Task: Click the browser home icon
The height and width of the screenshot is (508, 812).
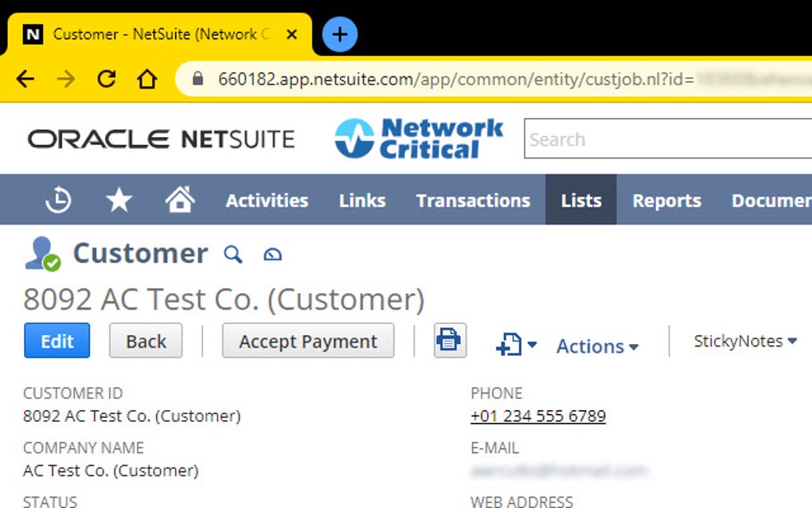Action: 147,80
